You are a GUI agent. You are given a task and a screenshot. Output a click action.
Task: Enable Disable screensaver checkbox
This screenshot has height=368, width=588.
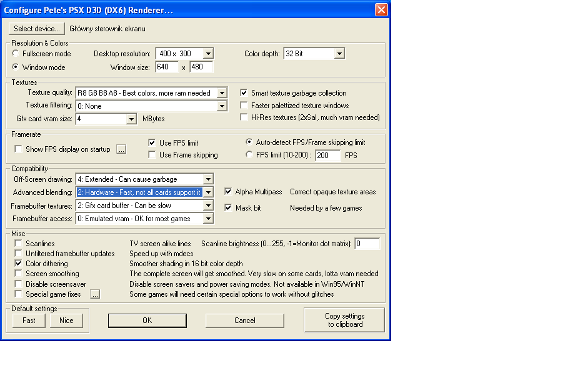(18, 284)
